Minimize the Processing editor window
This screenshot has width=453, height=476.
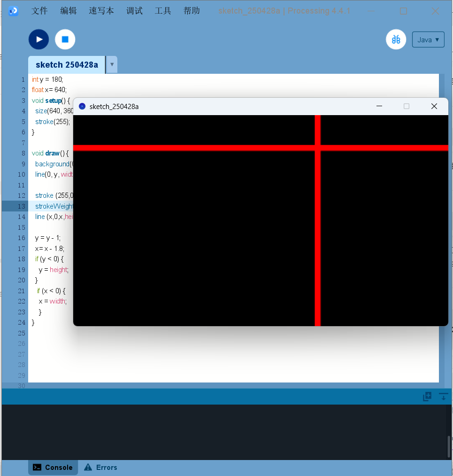coord(371,11)
